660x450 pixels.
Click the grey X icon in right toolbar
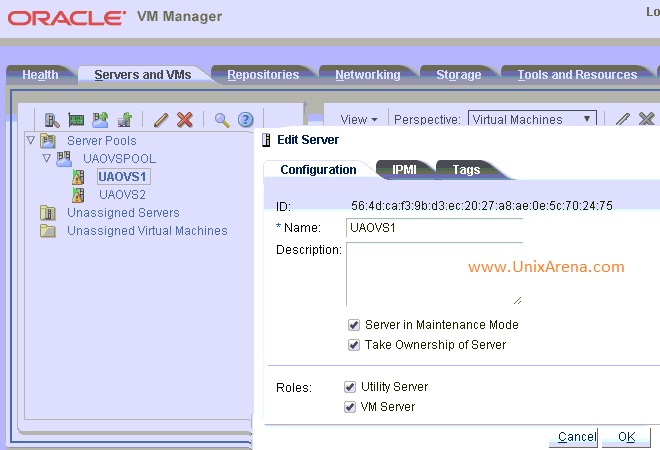(x=647, y=120)
